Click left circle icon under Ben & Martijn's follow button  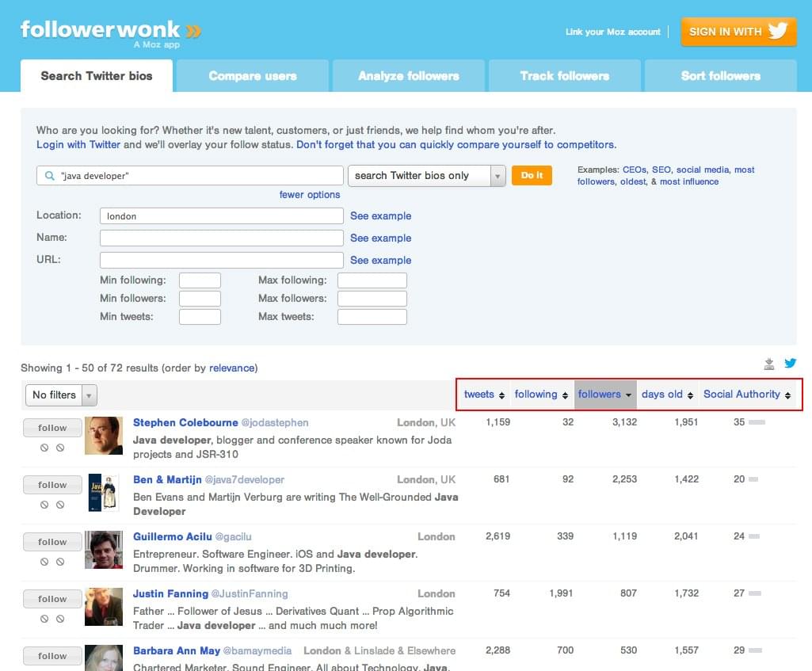coord(44,505)
